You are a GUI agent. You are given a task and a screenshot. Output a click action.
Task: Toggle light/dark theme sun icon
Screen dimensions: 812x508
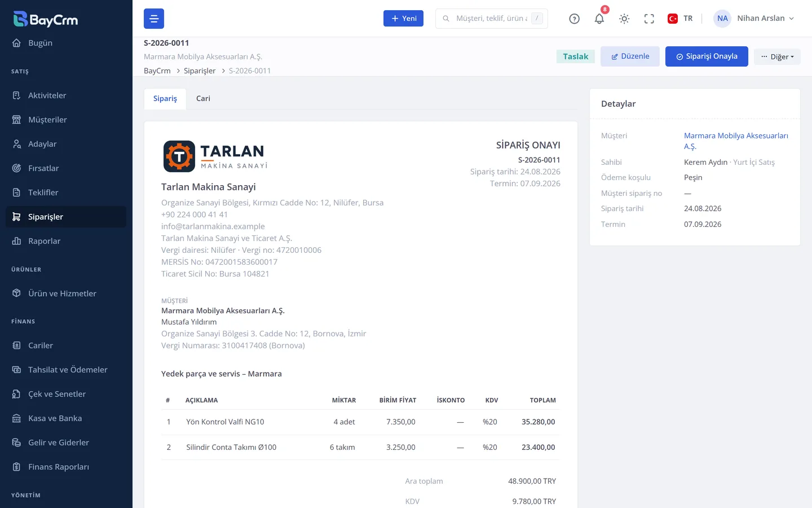(624, 19)
